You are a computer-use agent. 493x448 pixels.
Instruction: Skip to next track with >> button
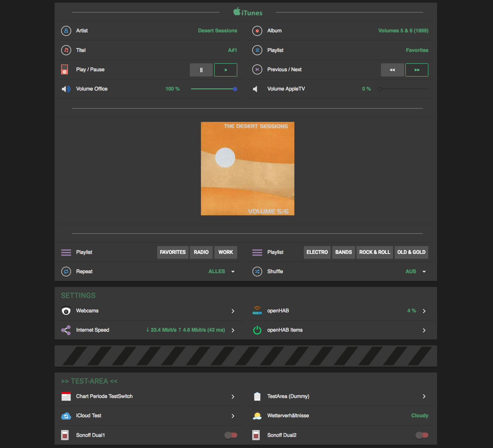click(x=417, y=70)
